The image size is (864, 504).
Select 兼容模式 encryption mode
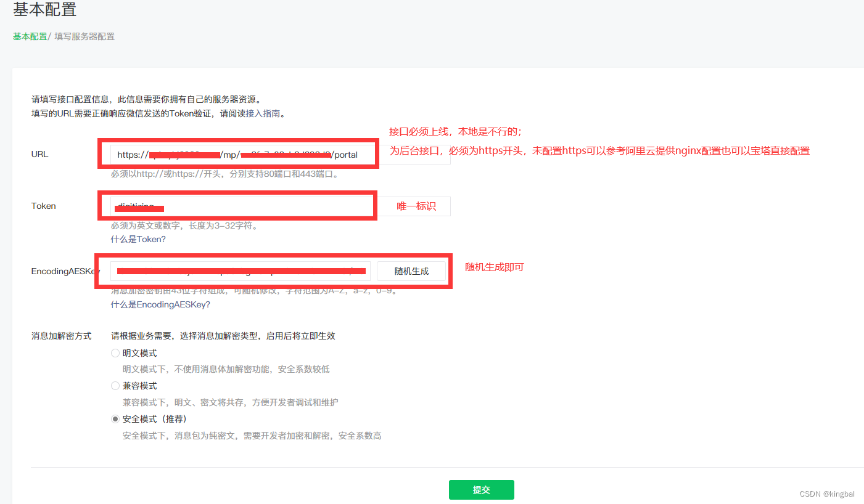(115, 385)
